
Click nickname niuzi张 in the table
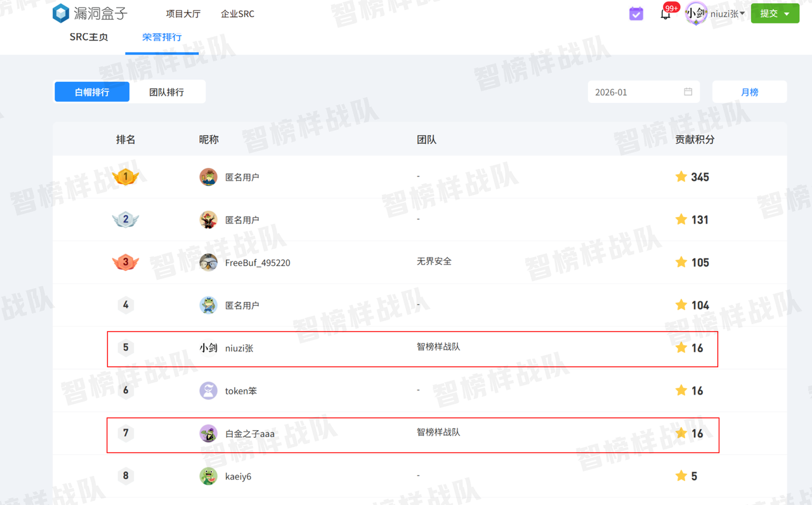(239, 348)
